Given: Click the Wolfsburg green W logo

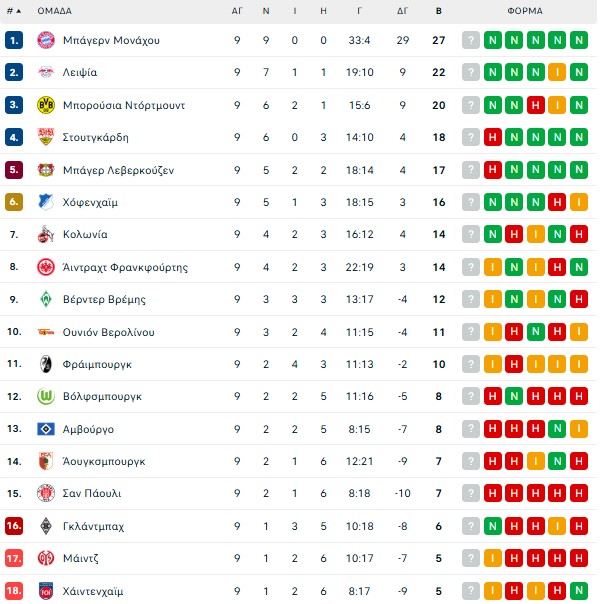Looking at the screenshot, I should pos(45,397).
